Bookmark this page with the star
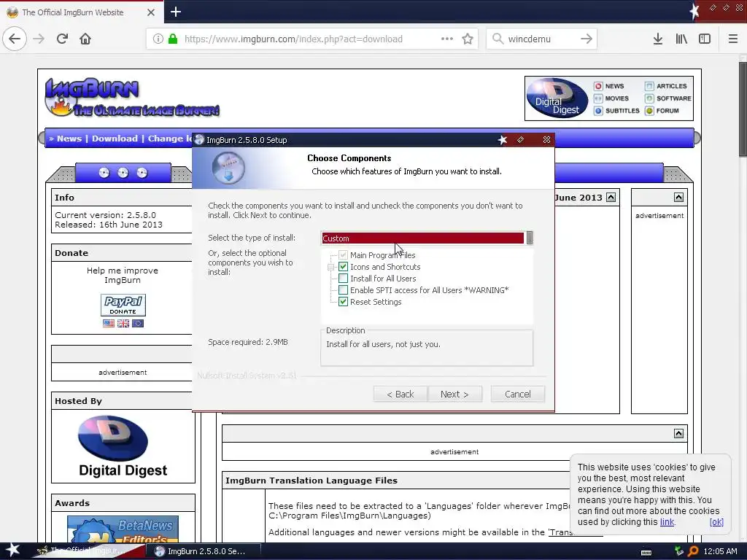 tap(468, 39)
